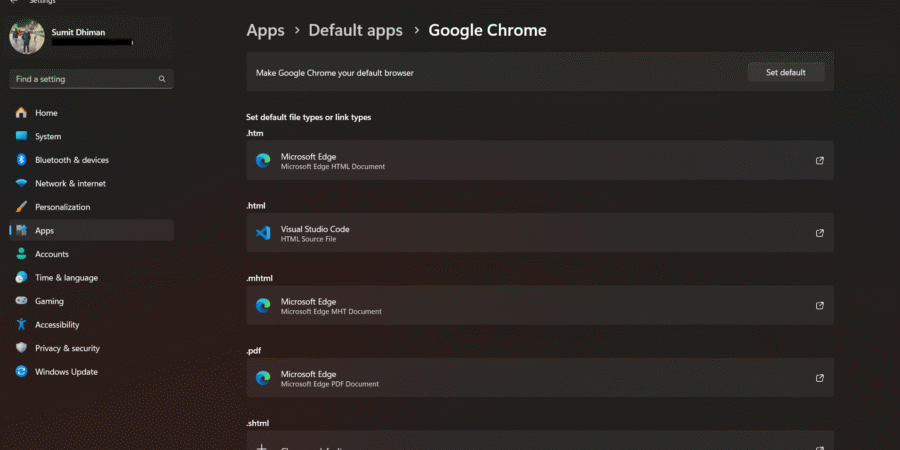Click Microsoft Edge MHT Document text
The width and height of the screenshot is (900, 450).
pos(331,312)
